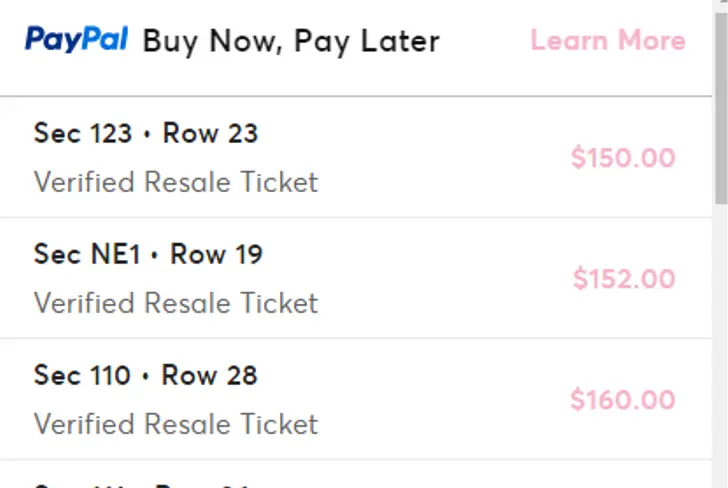Image resolution: width=728 pixels, height=488 pixels.
Task: Click the Buy Now, Pay Later text
Action: pos(291,41)
